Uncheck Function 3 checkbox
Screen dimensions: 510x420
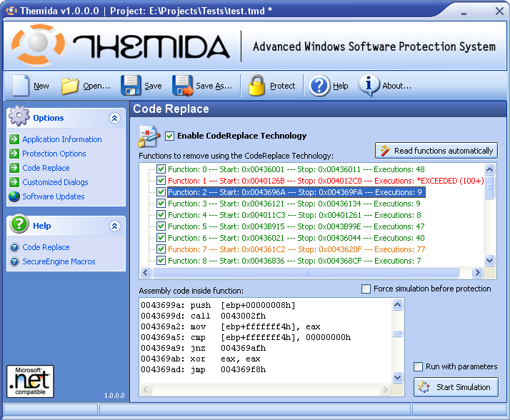coord(161,204)
